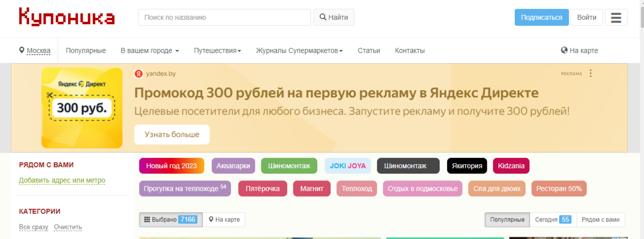This screenshot has height=239, width=644.
Task: Select the 'Новый год 2023' tag
Action: 172,166
